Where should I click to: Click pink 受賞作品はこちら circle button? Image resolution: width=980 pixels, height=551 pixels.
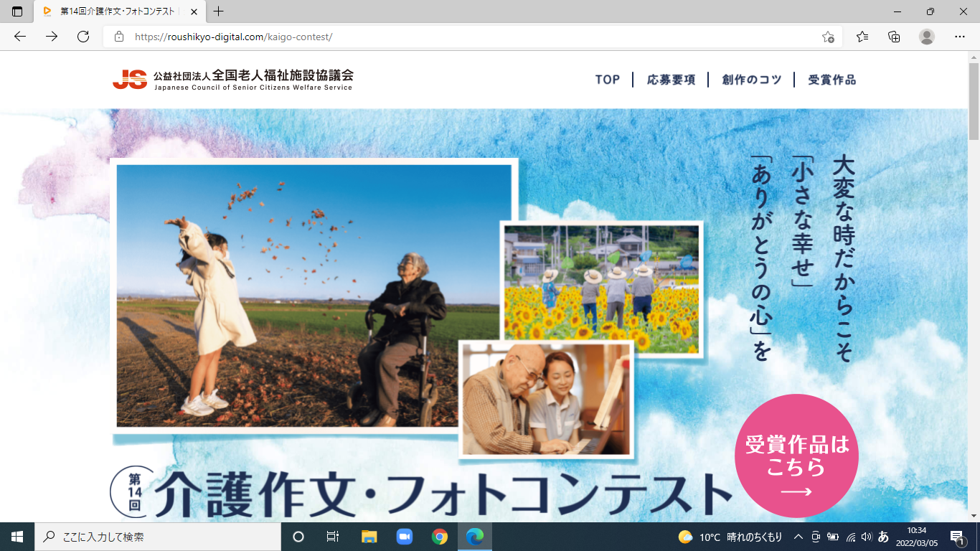796,456
